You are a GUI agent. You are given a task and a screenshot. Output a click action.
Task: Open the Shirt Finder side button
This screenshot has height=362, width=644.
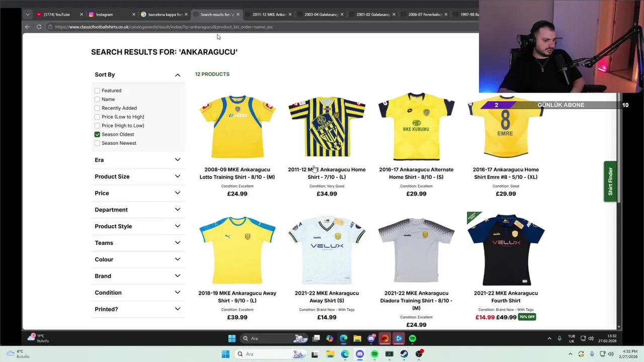click(610, 182)
